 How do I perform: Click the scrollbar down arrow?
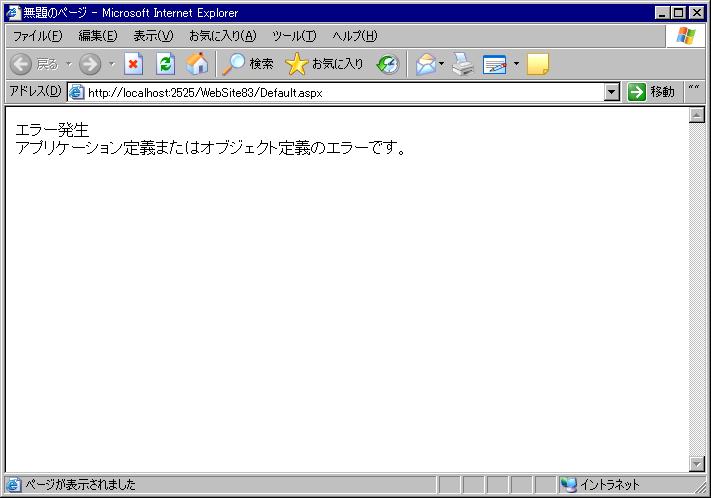coord(696,464)
